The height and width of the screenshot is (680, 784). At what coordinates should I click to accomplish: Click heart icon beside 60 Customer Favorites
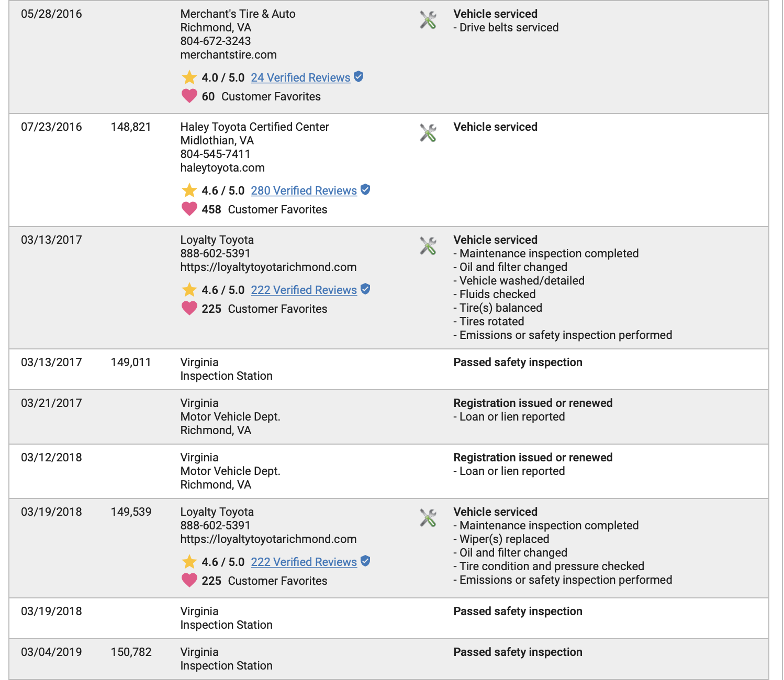point(189,96)
